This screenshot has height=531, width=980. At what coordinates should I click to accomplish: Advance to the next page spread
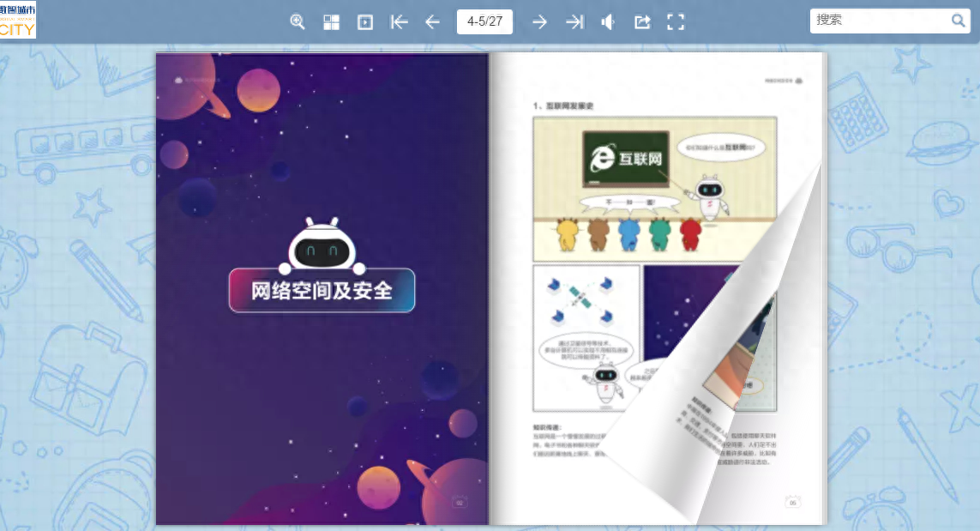click(x=539, y=21)
